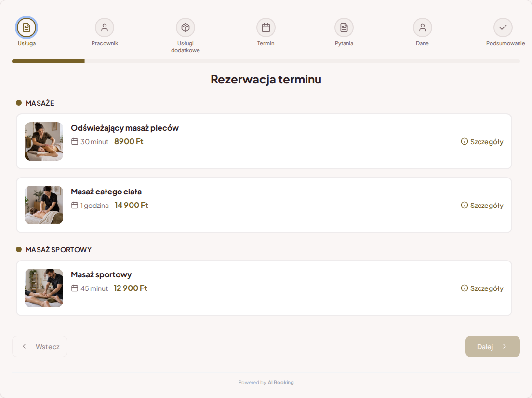This screenshot has width=532, height=398.
Task: Click the MASAŻ SPORTOWY category heading
Action: pos(58,250)
